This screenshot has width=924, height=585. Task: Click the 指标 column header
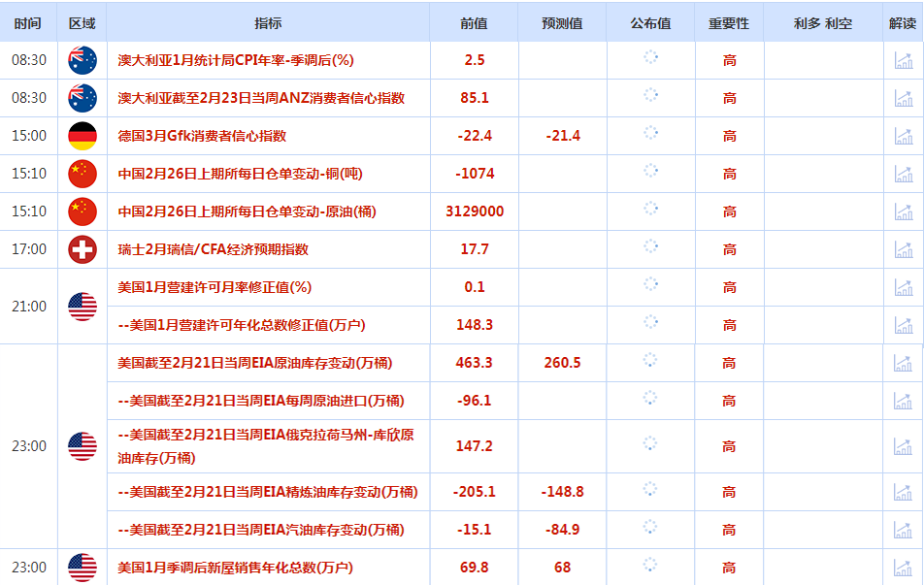268,23
